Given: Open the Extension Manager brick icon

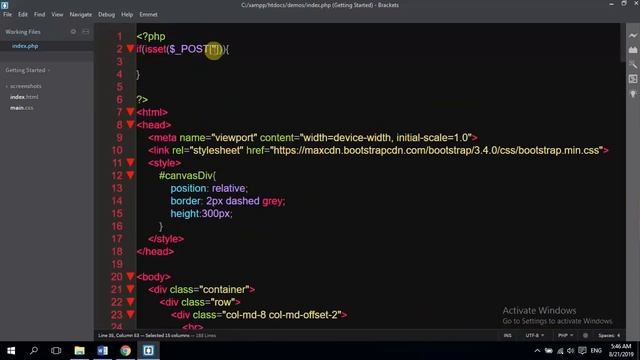Looking at the screenshot, I should pos(633,50).
